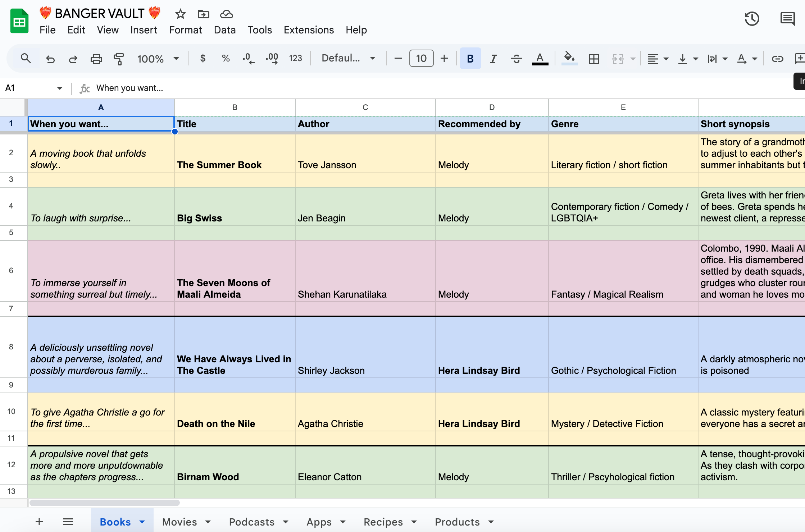This screenshot has width=805, height=532.
Task: Click the paint format roller icon
Action: point(119,59)
